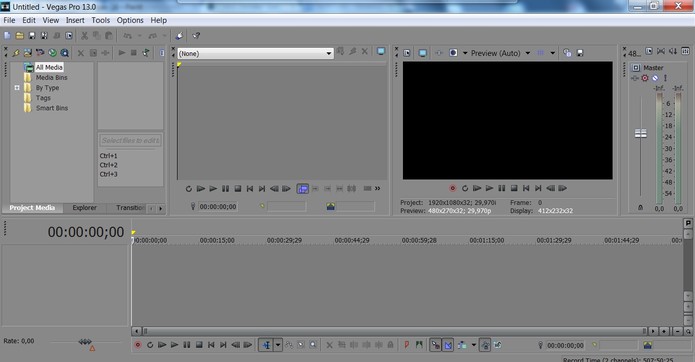Click the What's This help icon
Viewport: 695px width, 362px height.
[196, 35]
